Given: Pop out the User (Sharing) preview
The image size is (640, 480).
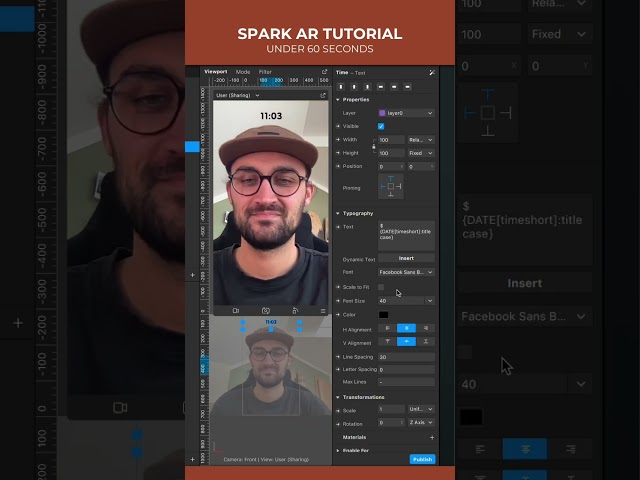Looking at the screenshot, I should 323,95.
